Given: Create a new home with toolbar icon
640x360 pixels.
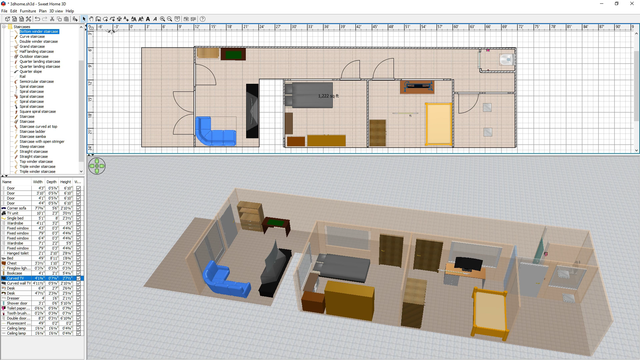Looking at the screenshot, I should 7,19.
